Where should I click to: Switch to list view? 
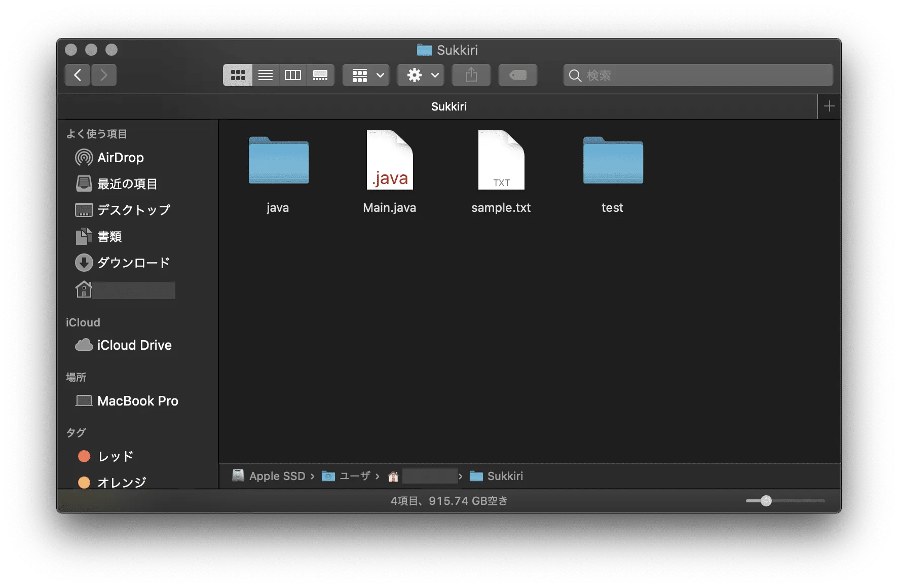[266, 75]
